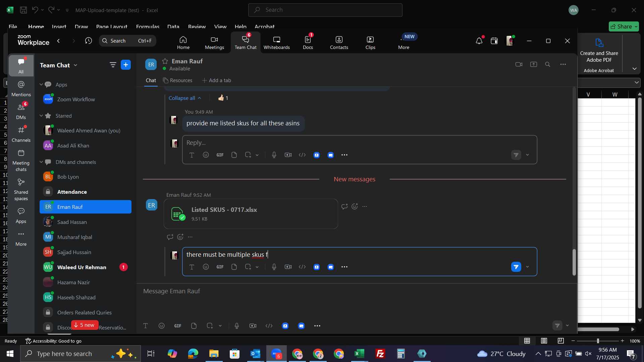The width and height of the screenshot is (644, 362).
Task: Open the More menu in Zoom toolbar
Action: click(404, 43)
